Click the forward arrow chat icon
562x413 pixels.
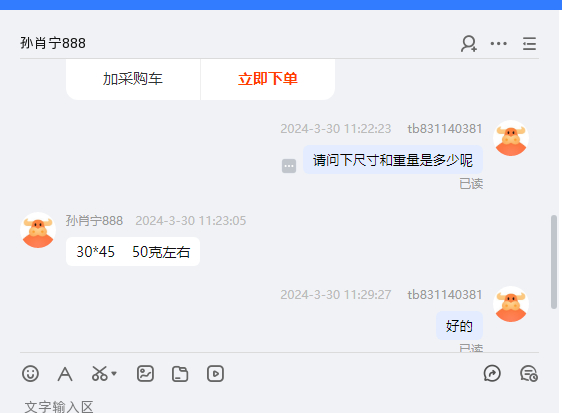(x=492, y=374)
